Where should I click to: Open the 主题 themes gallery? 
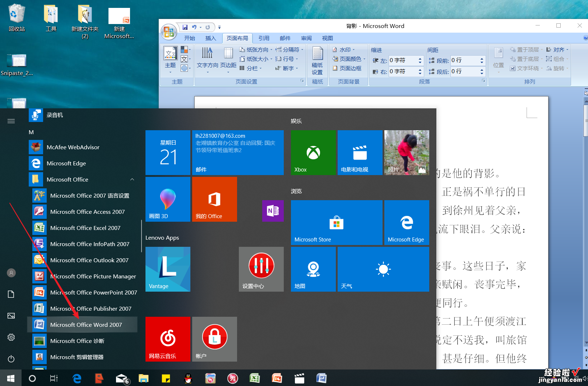(170, 60)
